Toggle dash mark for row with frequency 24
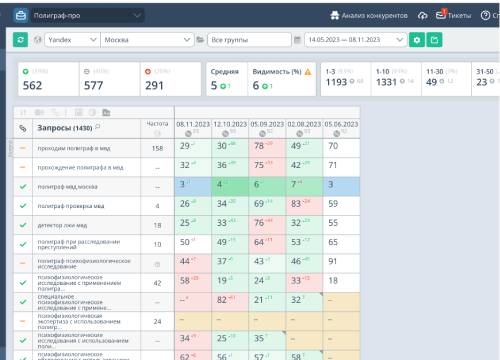The width and height of the screenshot is (500, 360). tap(23, 321)
